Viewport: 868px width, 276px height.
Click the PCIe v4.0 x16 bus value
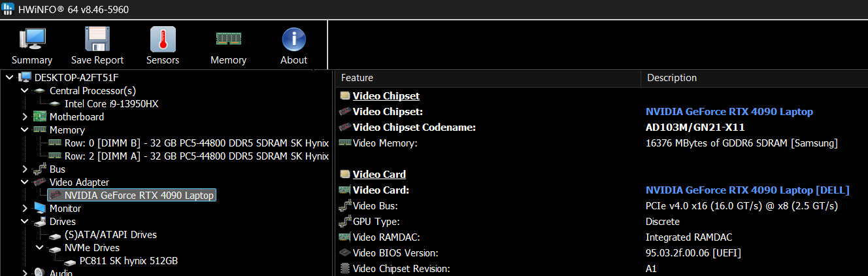pyautogui.click(x=742, y=206)
